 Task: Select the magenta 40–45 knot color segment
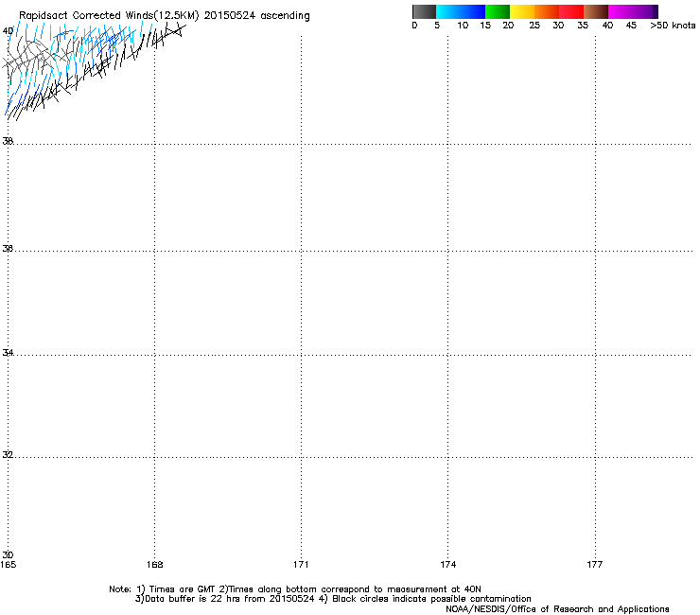(630, 11)
